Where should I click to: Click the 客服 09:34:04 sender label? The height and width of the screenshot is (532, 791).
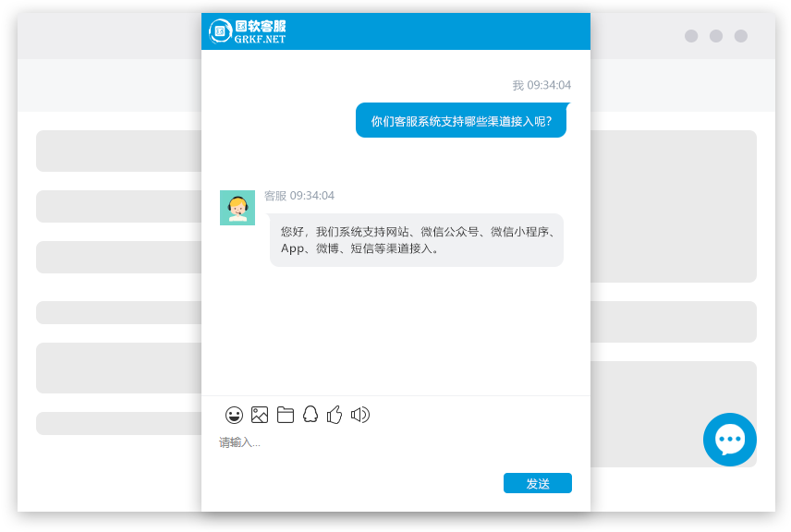point(299,196)
